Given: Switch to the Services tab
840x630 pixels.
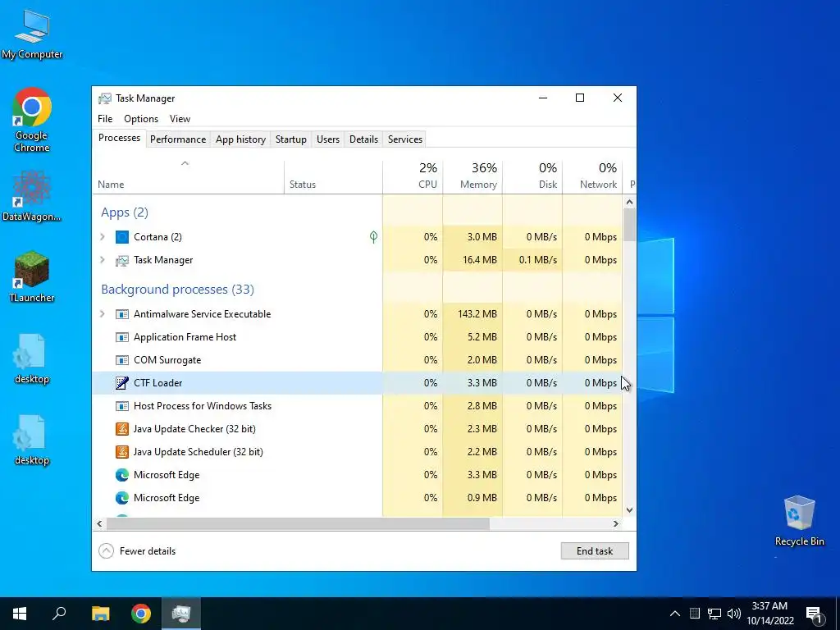Looking at the screenshot, I should point(405,139).
